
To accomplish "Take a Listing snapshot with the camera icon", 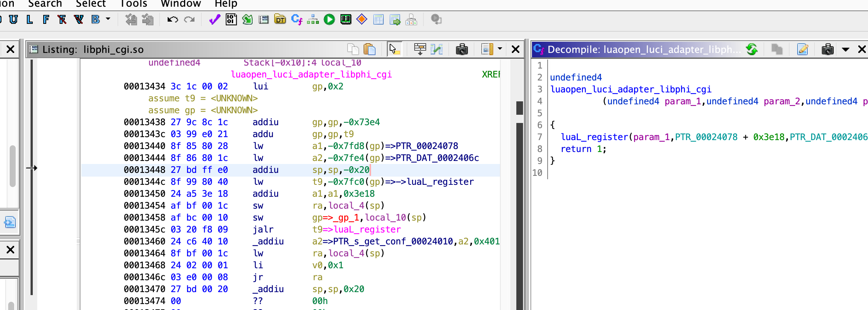I will 462,49.
